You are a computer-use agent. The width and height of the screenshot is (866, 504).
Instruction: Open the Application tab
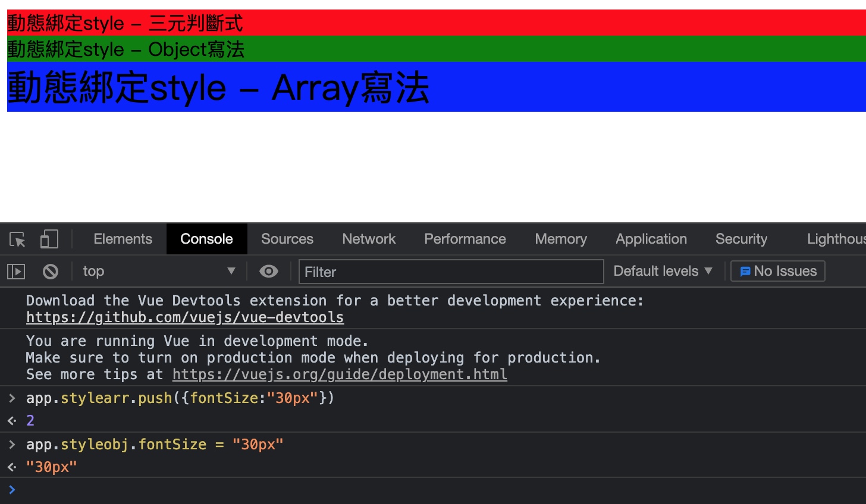click(651, 239)
